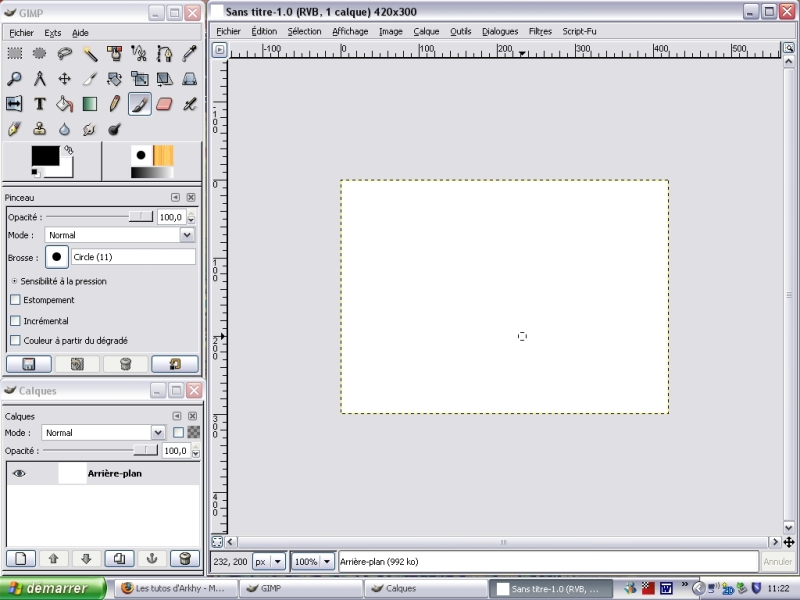Select the Rotate tool
Viewport: 800px width, 600px height.
click(114, 79)
